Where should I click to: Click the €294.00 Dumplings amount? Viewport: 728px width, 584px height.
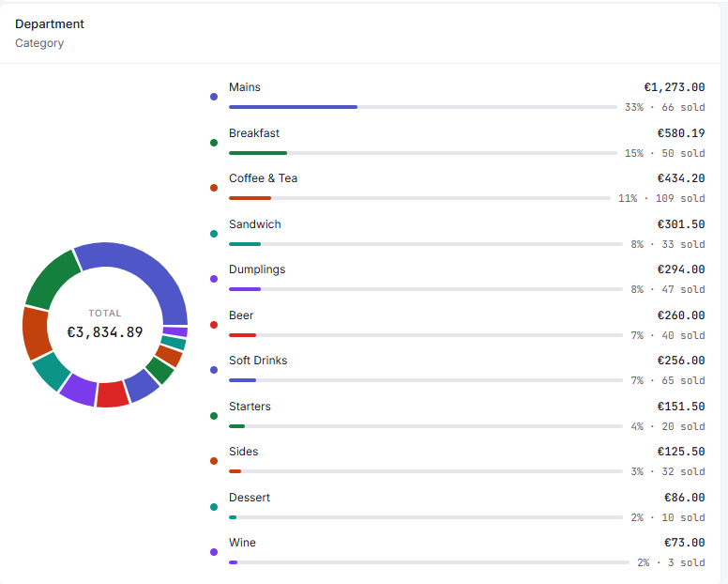[681, 269]
